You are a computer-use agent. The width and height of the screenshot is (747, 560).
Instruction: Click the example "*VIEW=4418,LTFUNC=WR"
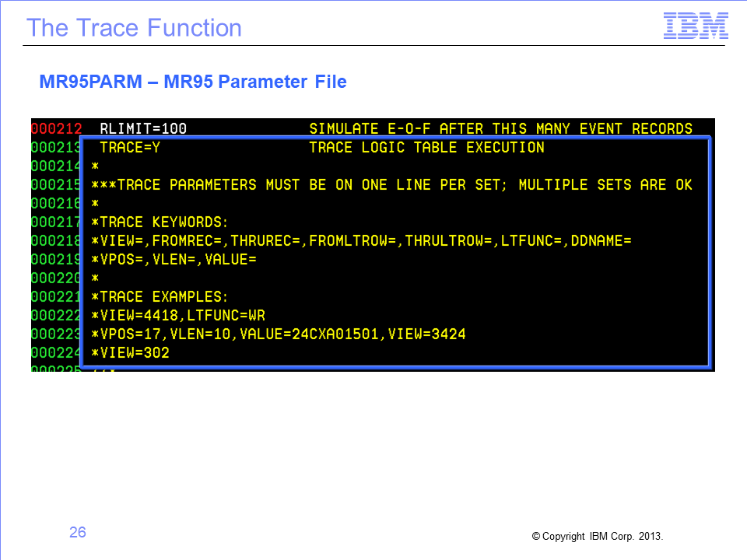pyautogui.click(x=178, y=315)
